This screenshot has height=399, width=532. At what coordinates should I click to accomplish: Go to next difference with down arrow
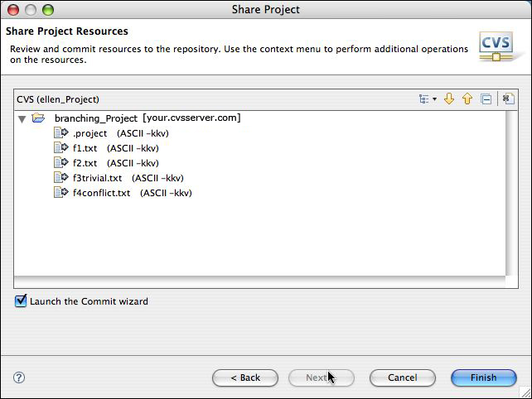point(449,99)
